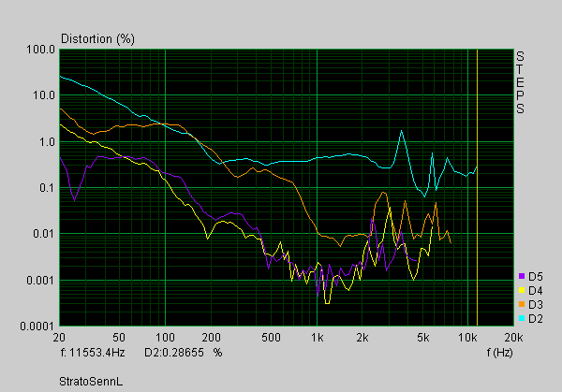Click the 50 frequency axis label
Image resolution: width=562 pixels, height=392 pixels.
pyautogui.click(x=119, y=338)
